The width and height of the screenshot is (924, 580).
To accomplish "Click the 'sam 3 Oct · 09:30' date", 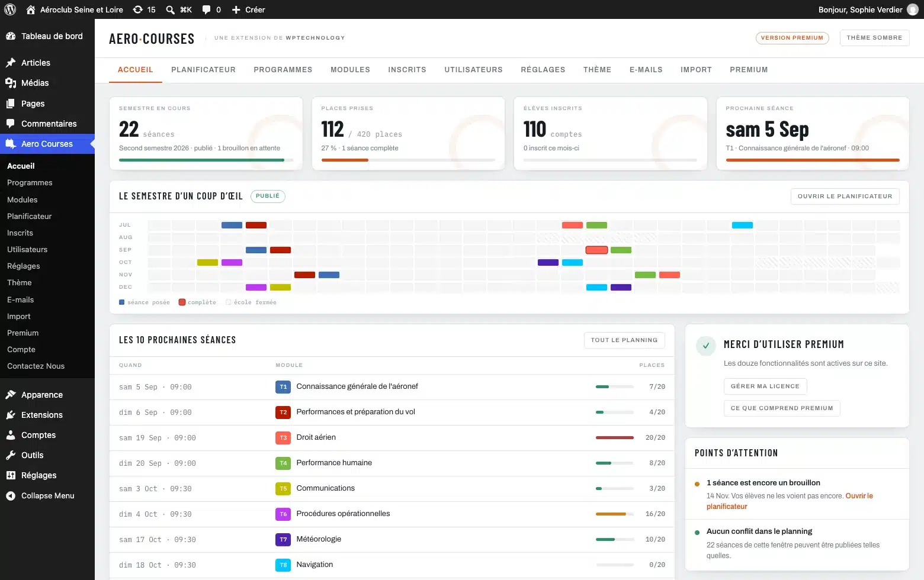I will click(155, 489).
